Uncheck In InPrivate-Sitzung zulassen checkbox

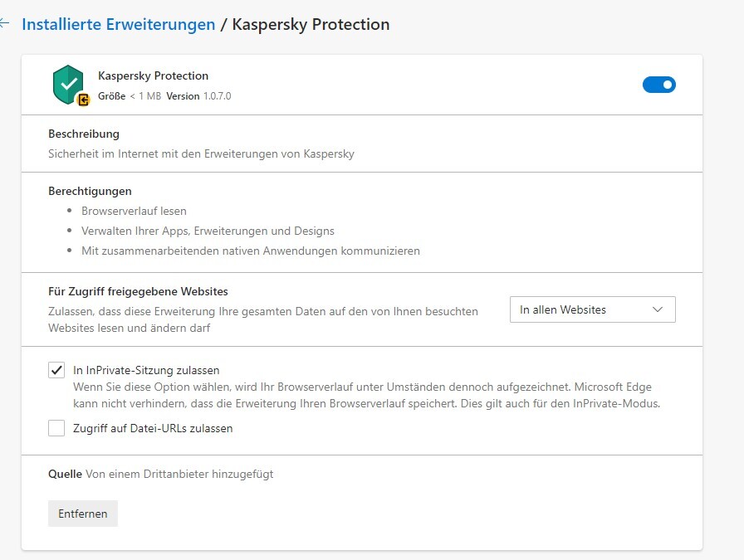[x=56, y=371]
